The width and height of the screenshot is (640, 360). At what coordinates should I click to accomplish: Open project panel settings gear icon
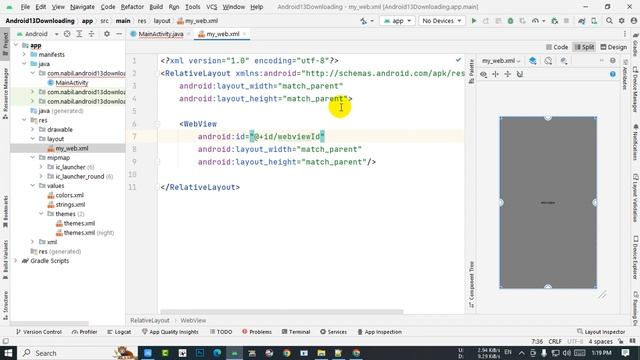(x=107, y=34)
